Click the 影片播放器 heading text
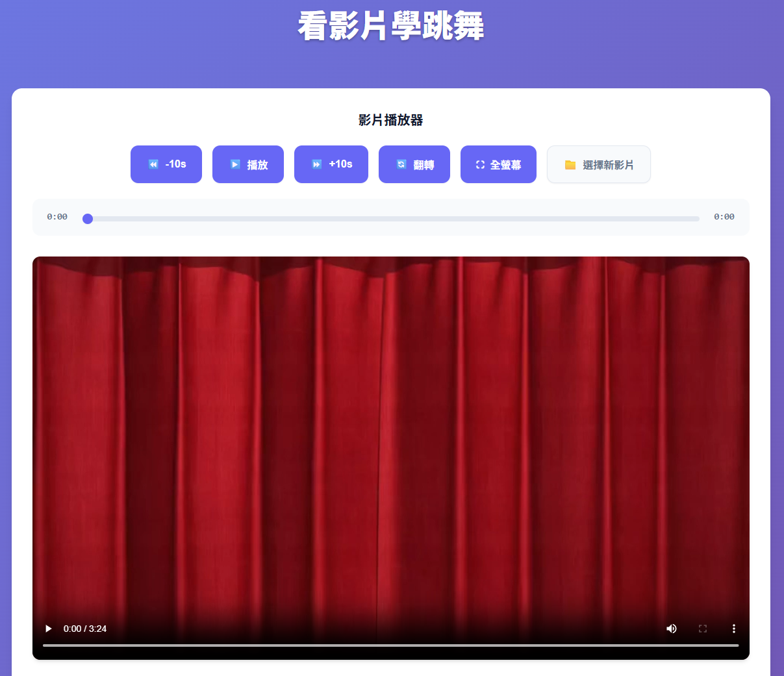Screen dimensions: 784x676 click(391, 120)
